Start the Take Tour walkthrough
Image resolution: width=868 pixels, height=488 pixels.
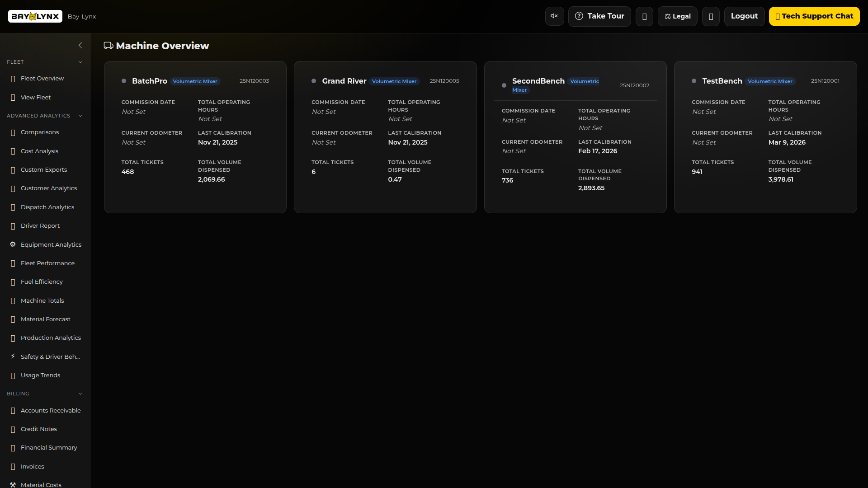click(599, 16)
